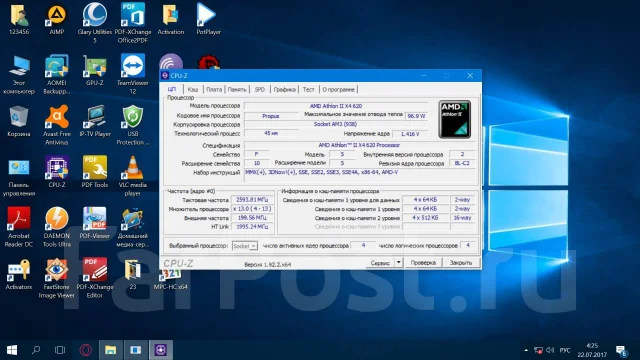The width and height of the screenshot is (640, 360).
Task: Open the Activation folder icon
Action: pyautogui.click(x=171, y=19)
